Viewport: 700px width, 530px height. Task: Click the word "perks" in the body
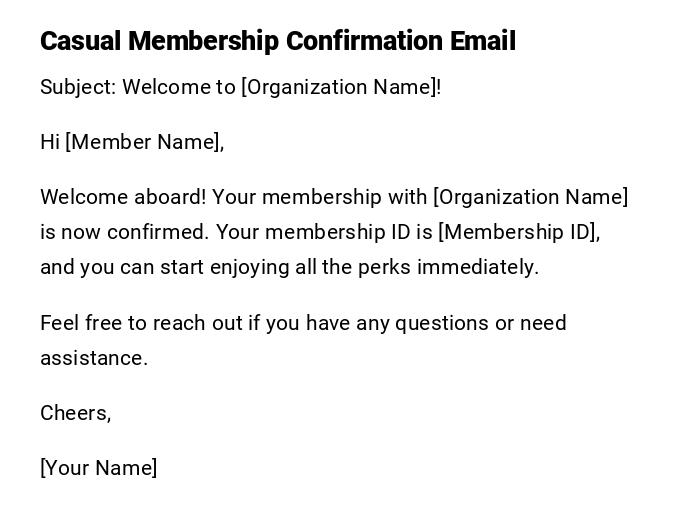pyautogui.click(x=385, y=267)
